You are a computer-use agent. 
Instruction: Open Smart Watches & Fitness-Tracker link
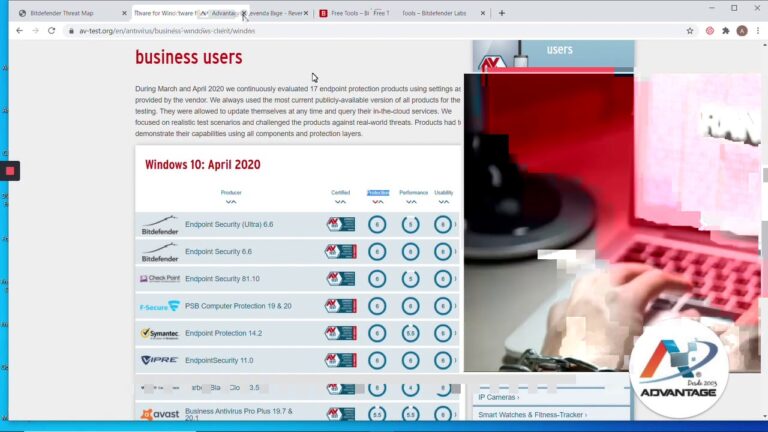pos(532,415)
